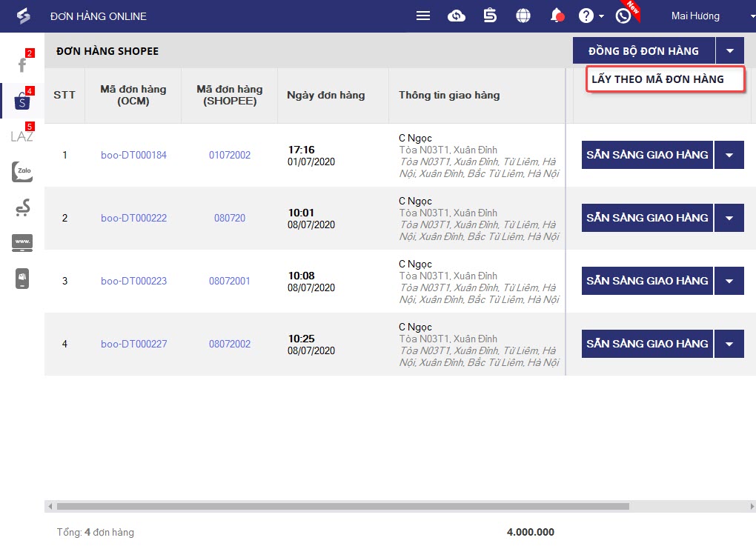Open the cloud sync icon in header

(456, 16)
